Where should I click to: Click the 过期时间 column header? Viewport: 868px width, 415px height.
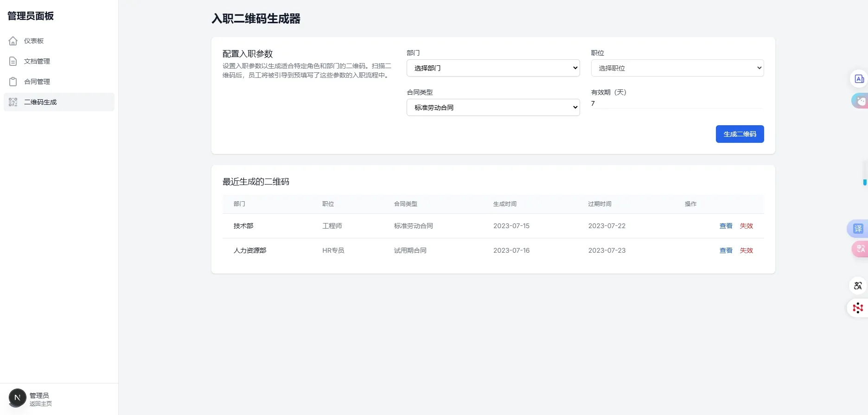[x=600, y=204]
